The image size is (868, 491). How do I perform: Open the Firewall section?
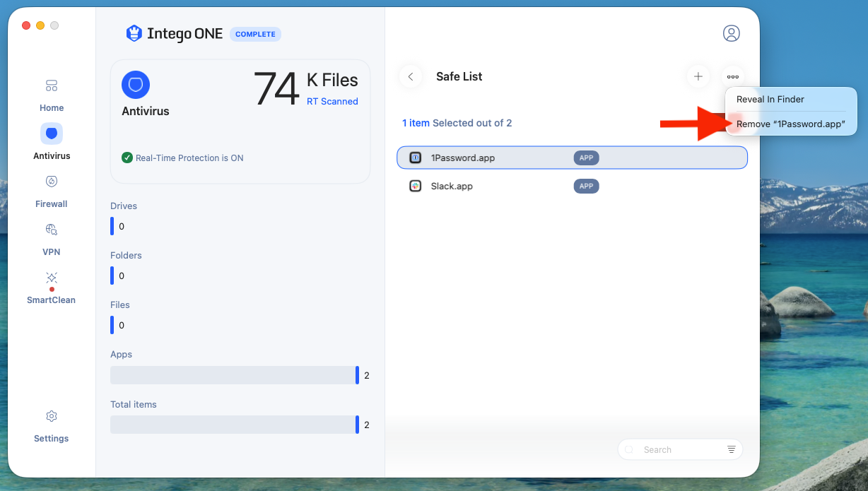coord(52,191)
